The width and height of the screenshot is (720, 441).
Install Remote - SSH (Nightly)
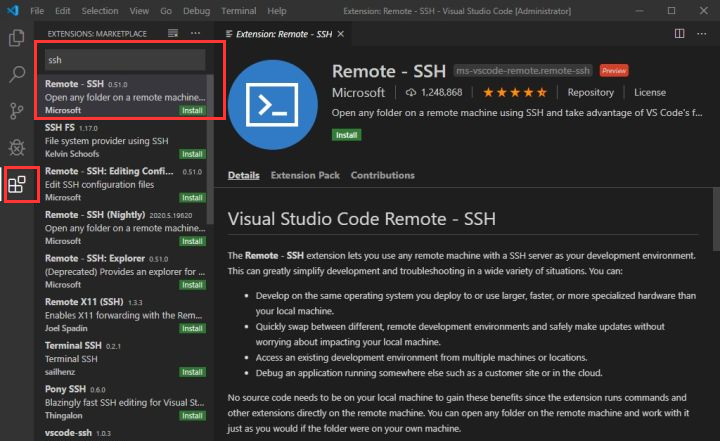click(x=192, y=242)
